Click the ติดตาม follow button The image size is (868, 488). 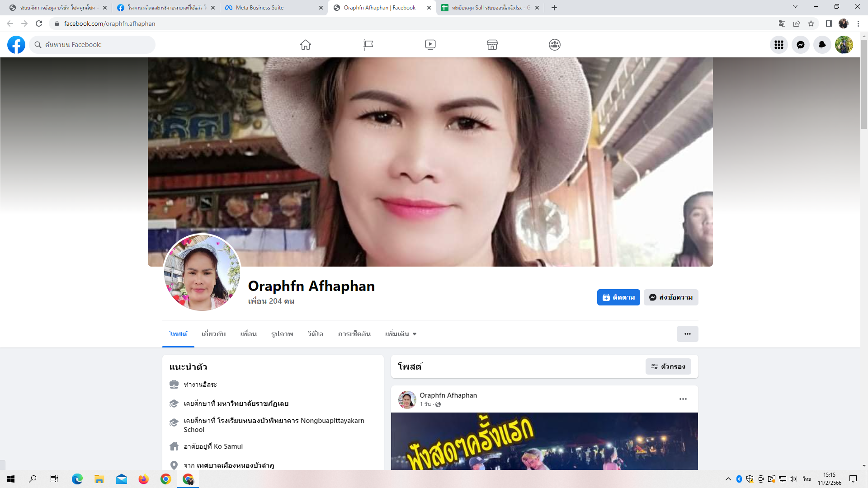coord(618,297)
